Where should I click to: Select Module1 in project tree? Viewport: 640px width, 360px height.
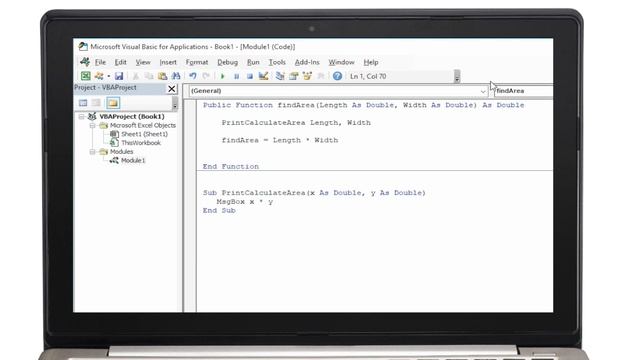click(133, 160)
